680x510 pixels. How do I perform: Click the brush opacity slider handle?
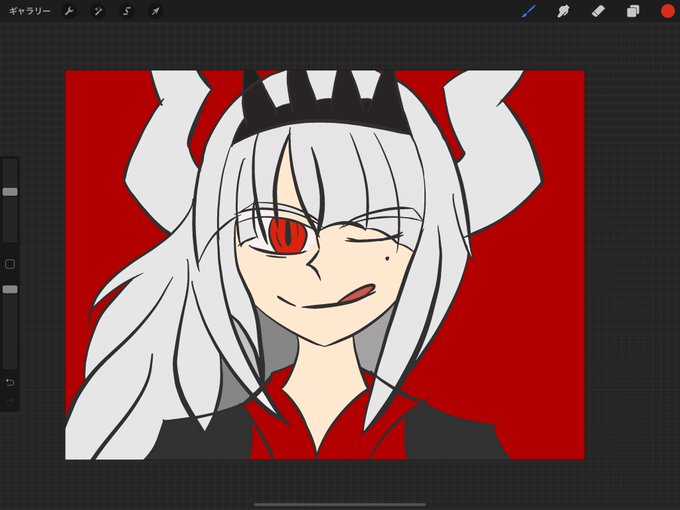pos(10,289)
